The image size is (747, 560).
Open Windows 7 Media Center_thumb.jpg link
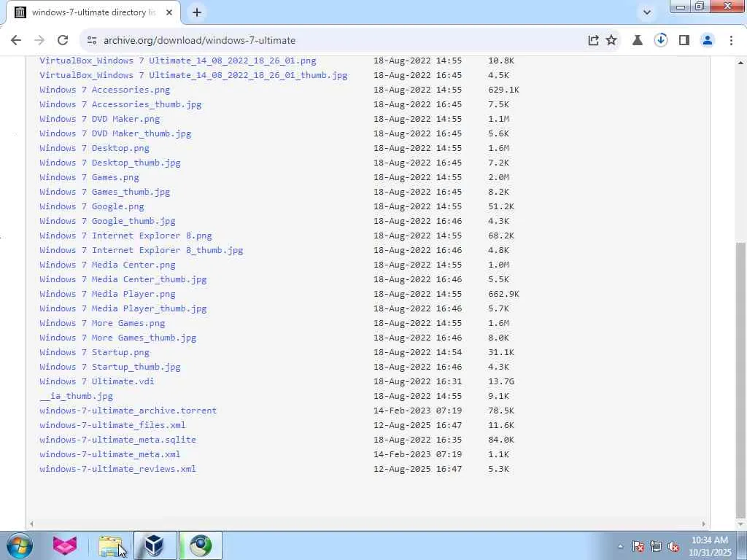click(123, 279)
